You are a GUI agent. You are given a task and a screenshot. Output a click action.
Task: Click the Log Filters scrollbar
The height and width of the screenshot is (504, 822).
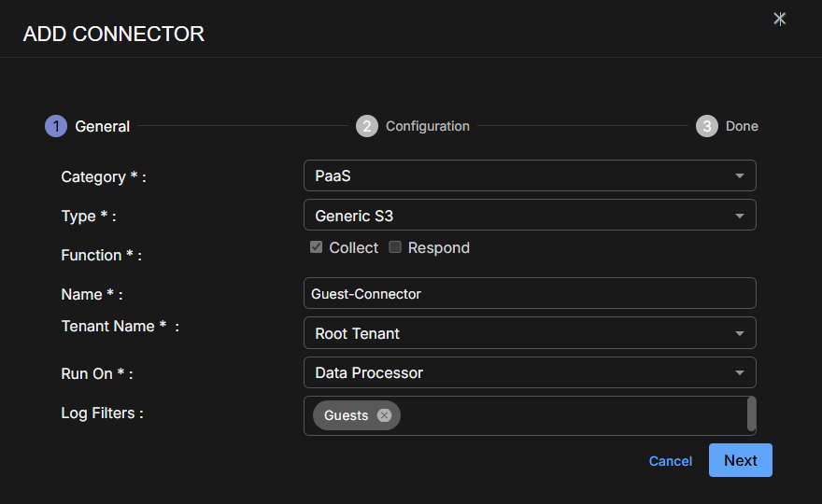tap(751, 414)
